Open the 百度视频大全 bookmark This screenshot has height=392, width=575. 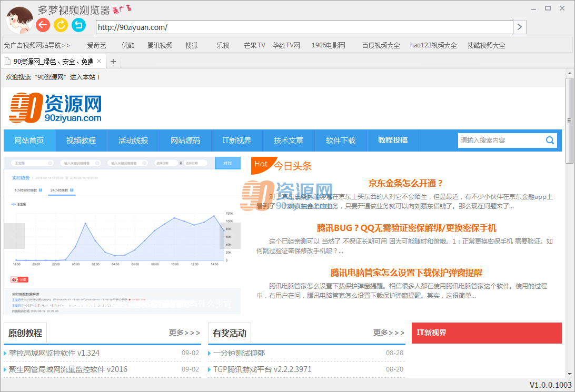click(x=381, y=45)
